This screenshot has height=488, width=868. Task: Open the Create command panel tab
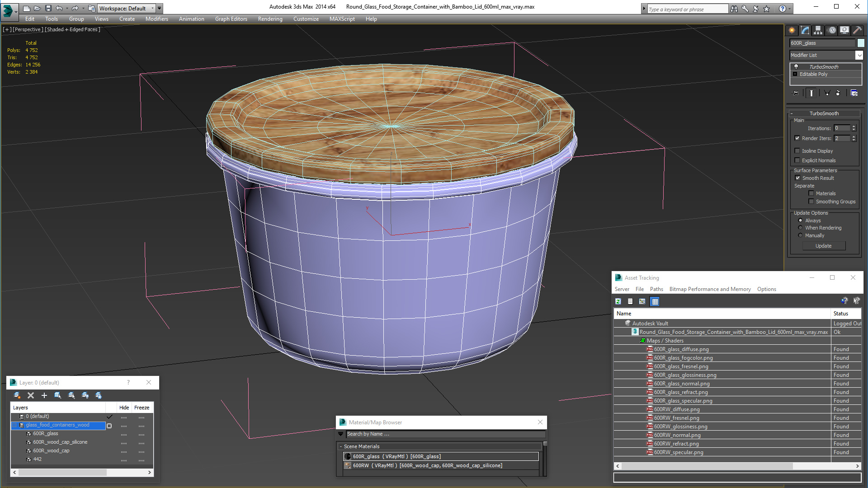[x=792, y=30]
